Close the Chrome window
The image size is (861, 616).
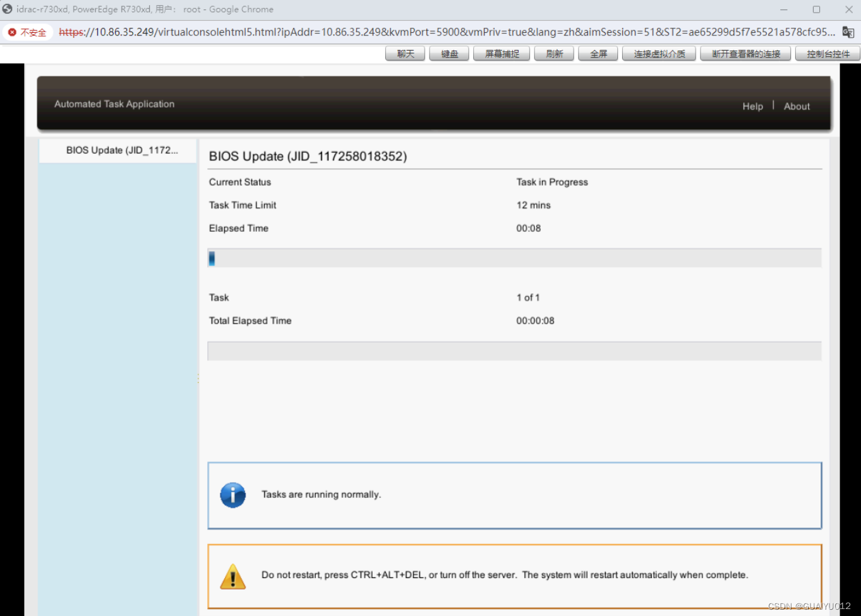(848, 9)
